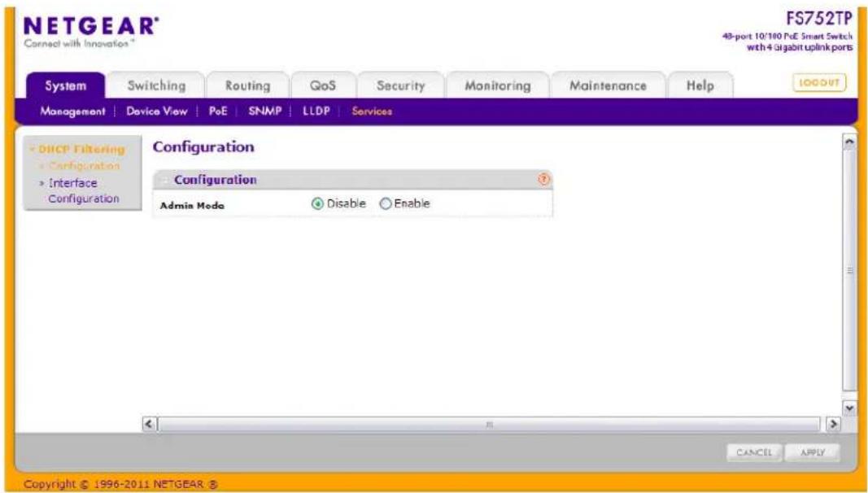Open the PoE submenu
This screenshot has height=493, width=868.
[218, 111]
